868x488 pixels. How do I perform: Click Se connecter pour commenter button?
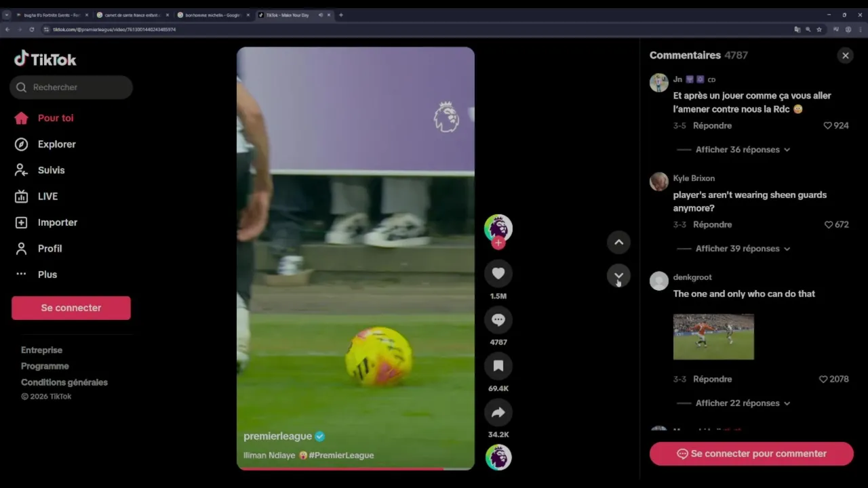pyautogui.click(x=751, y=454)
